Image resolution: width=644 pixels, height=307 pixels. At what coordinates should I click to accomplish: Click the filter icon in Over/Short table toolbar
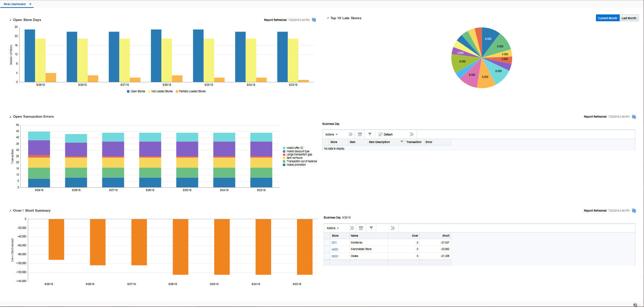coord(371,228)
